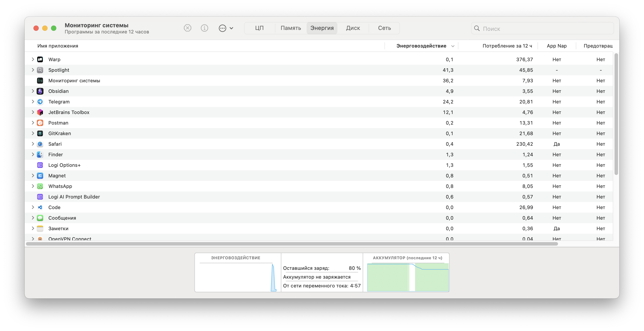Screen dimensions: 644x331
Task: Click the WhatsApp app icon
Action: click(40, 186)
